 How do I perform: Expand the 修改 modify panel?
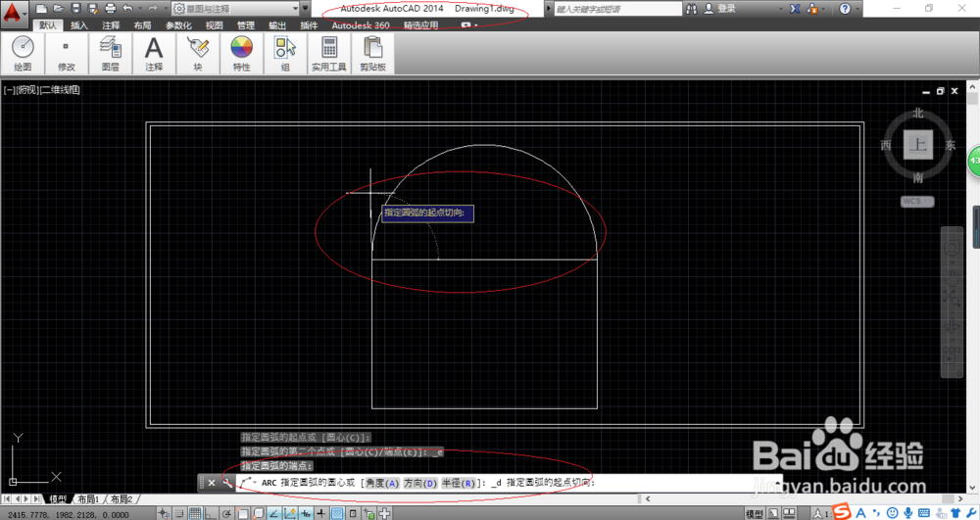click(67, 53)
